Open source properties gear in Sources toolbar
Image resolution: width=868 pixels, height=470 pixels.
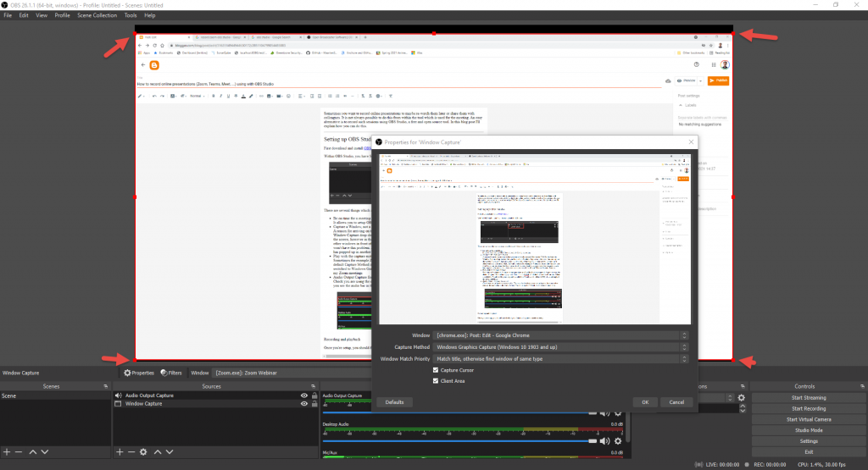143,451
